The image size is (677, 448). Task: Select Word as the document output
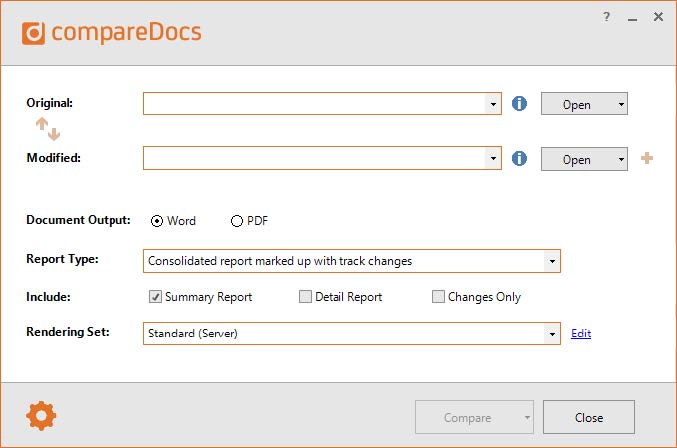tap(157, 221)
